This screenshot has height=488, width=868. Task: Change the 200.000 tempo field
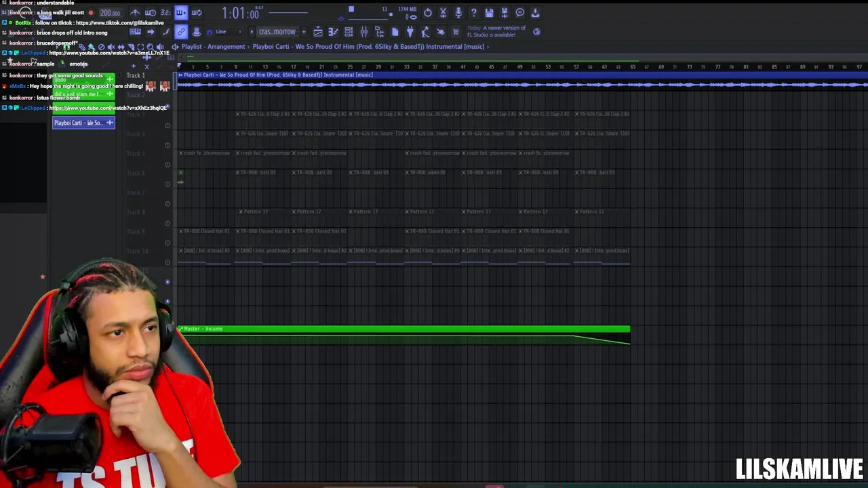point(110,13)
